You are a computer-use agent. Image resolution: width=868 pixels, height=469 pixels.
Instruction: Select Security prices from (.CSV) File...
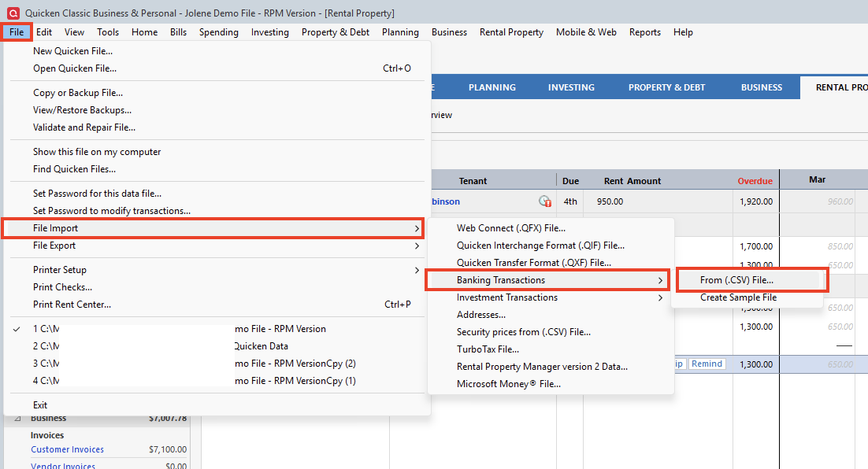tap(551, 332)
